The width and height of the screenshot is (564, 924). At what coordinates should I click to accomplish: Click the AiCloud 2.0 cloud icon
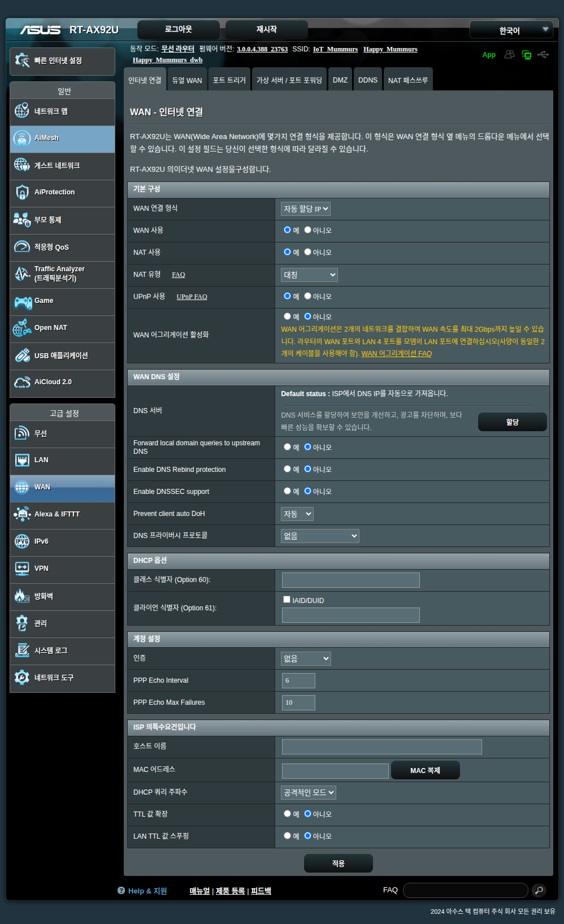22,383
